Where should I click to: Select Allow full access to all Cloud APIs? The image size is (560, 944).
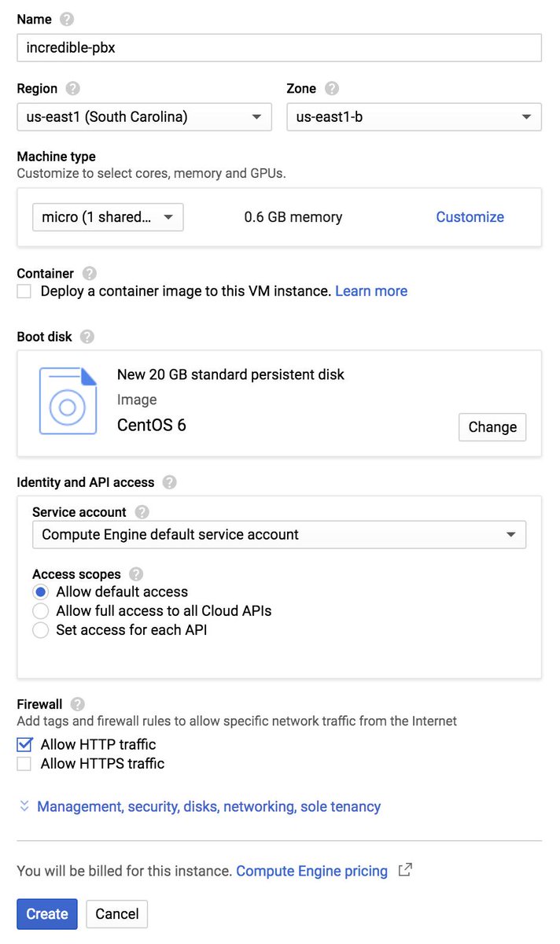[40, 610]
